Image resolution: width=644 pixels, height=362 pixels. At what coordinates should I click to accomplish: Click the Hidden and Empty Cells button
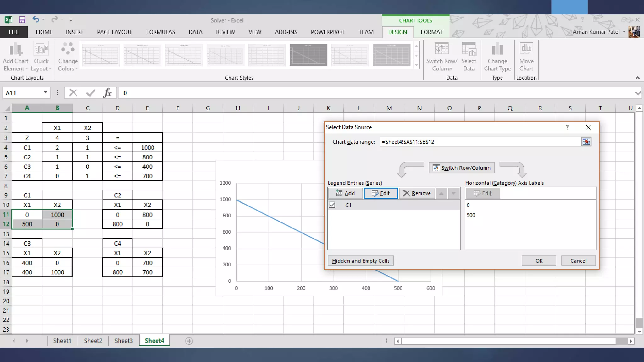(361, 261)
